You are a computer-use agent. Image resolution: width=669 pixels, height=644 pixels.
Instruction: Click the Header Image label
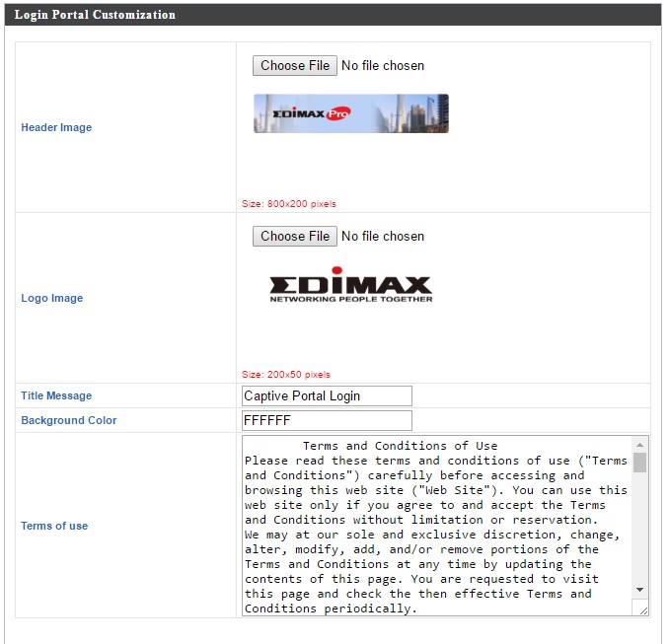[x=56, y=127]
